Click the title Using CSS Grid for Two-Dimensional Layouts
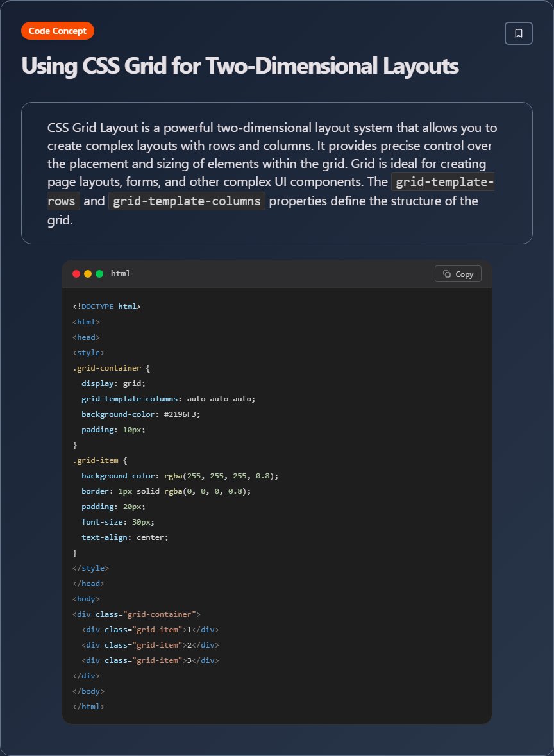The image size is (554, 756). point(240,65)
